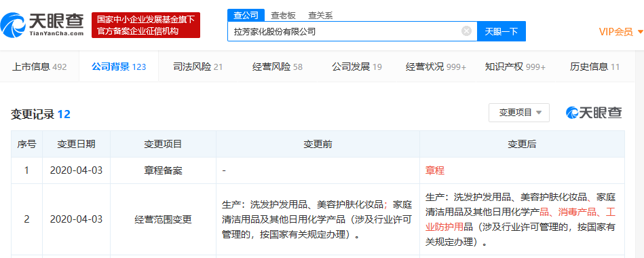Switch to 查公司 search tab
Image resolution: width=644 pixels, height=258 pixels.
click(246, 15)
